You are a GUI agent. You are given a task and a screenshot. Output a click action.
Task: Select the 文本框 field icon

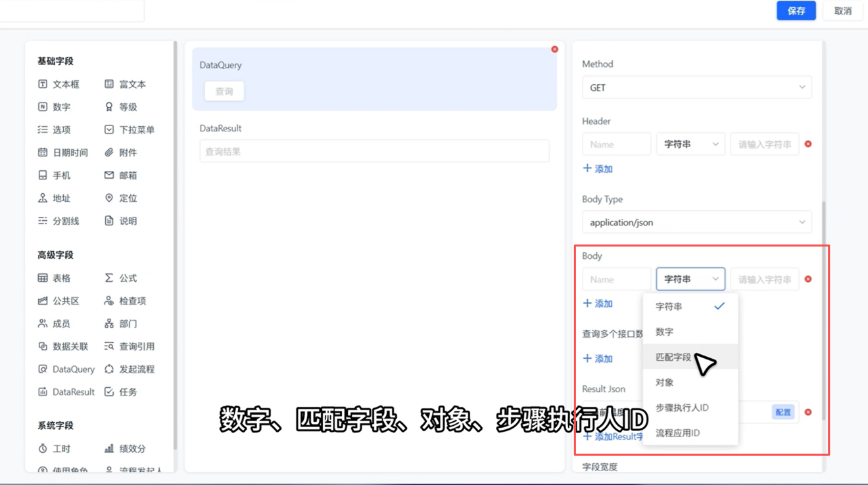[43, 84]
